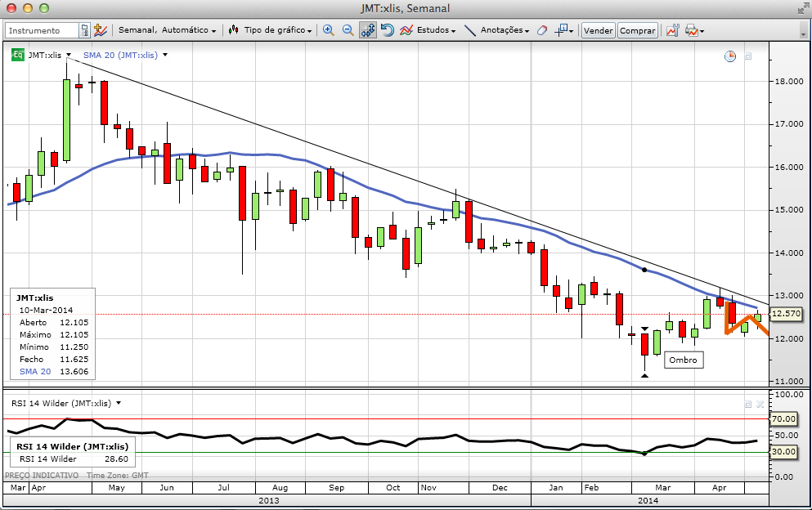
Task: Click the add instrument comparison icon
Action: [100, 30]
